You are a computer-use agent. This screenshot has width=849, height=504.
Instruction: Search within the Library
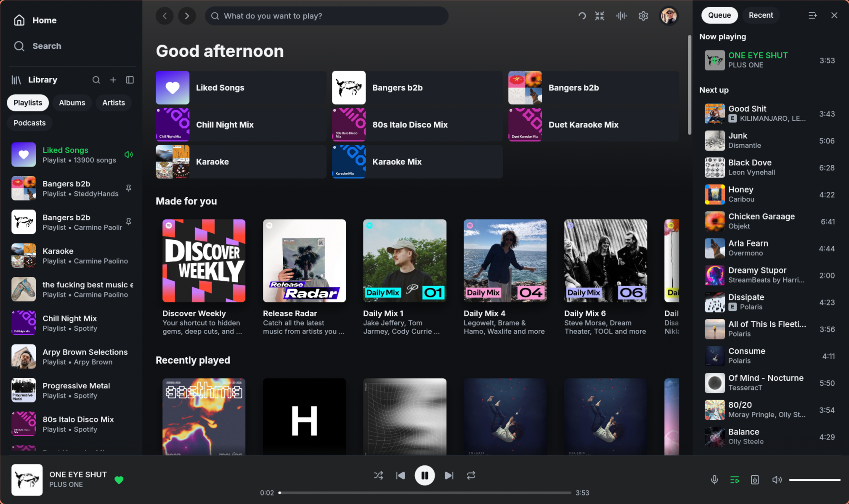[96, 80]
